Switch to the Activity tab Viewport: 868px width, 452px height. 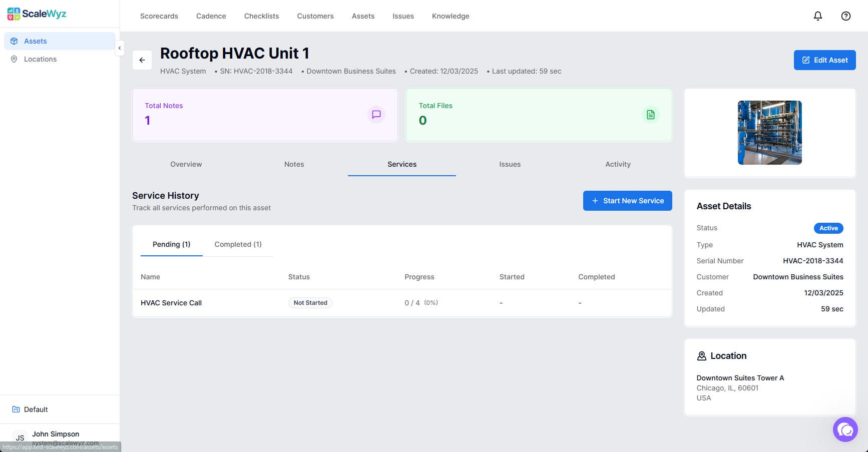click(x=618, y=164)
